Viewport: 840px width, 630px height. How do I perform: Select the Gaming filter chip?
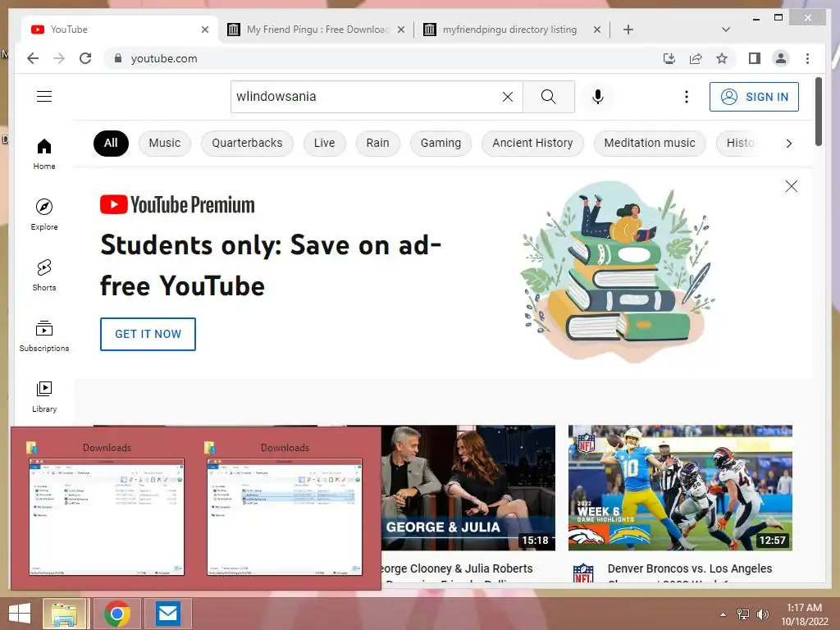441,143
